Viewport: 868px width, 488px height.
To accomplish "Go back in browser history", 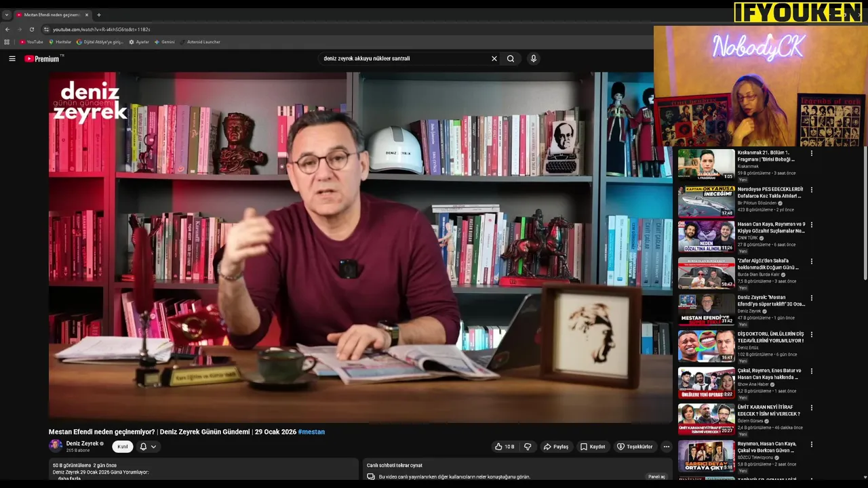I will 7,30.
